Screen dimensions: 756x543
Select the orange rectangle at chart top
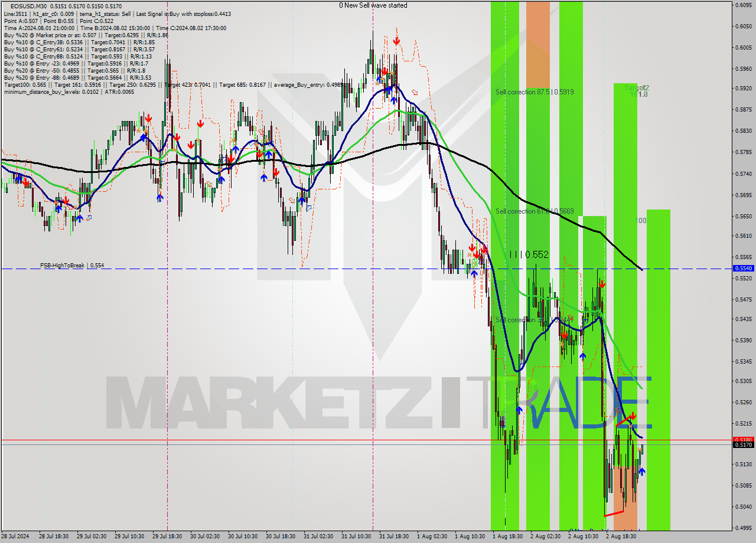(538, 45)
